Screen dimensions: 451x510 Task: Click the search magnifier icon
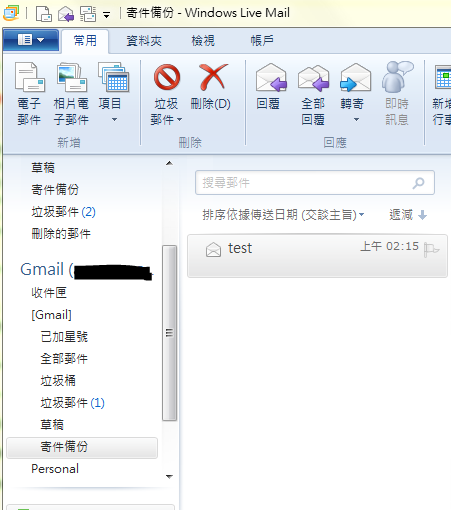(x=419, y=183)
